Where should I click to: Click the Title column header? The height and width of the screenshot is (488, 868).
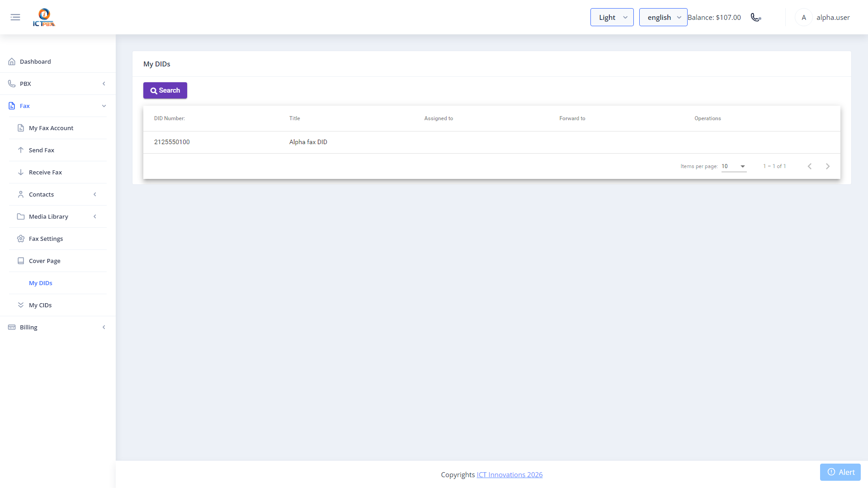click(x=295, y=118)
